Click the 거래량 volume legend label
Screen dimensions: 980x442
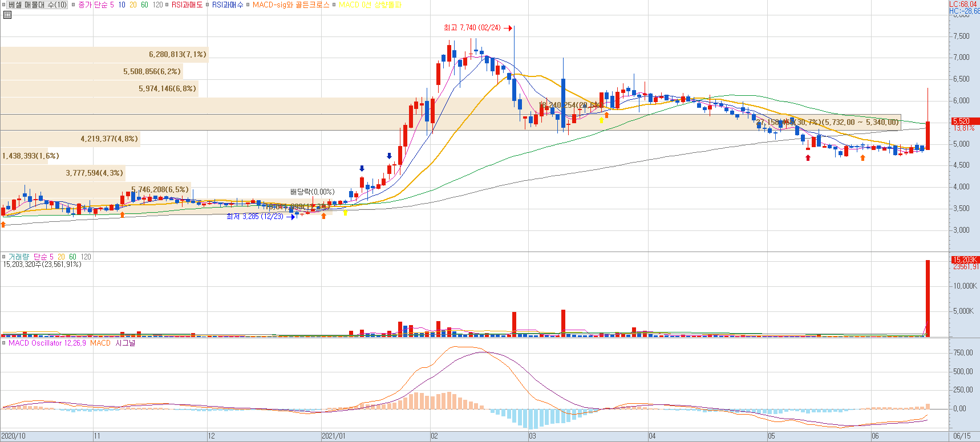[19, 257]
